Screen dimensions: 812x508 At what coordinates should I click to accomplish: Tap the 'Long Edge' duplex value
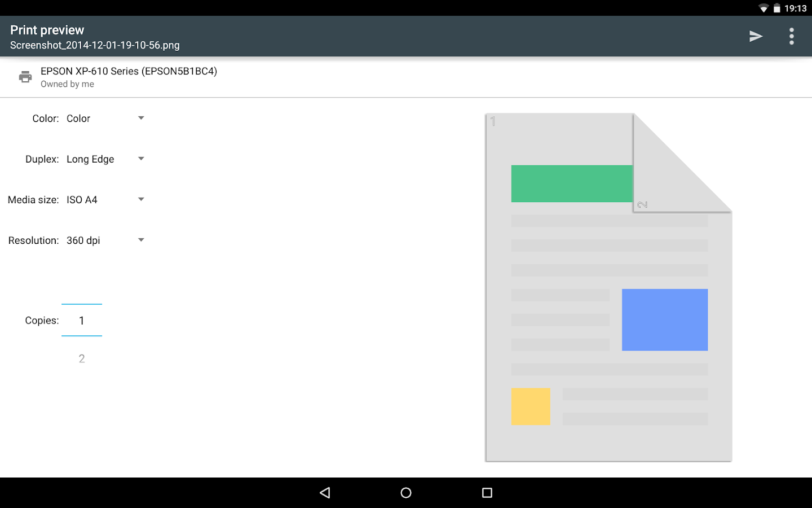coord(90,159)
